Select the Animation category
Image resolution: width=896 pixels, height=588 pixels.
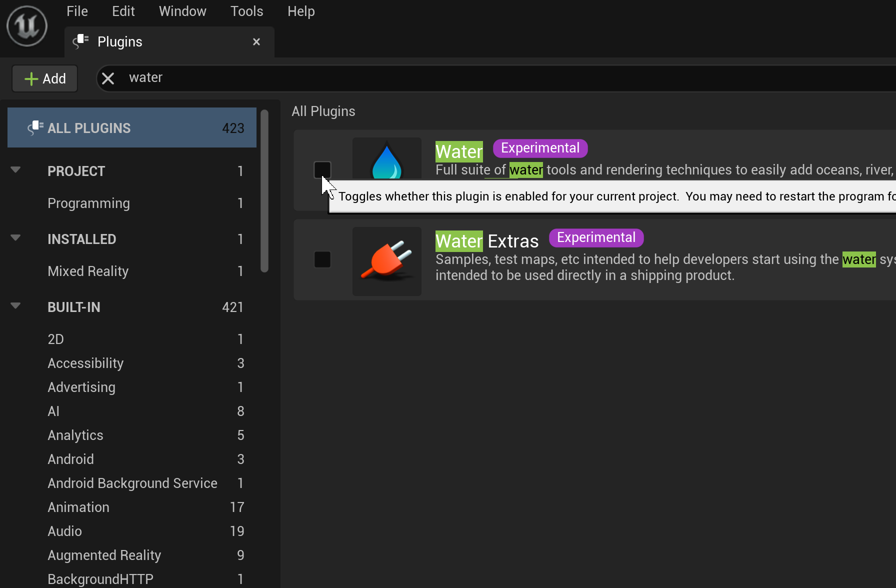pyautogui.click(x=132, y=507)
